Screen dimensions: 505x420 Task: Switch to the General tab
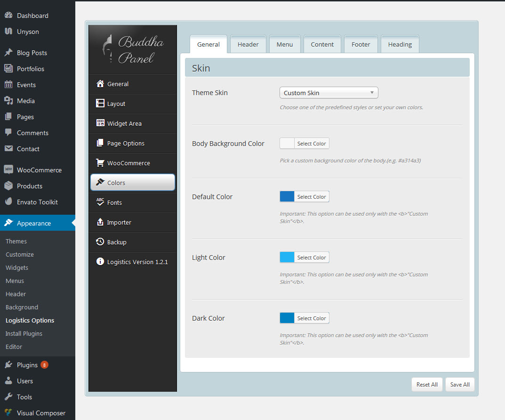(x=208, y=44)
